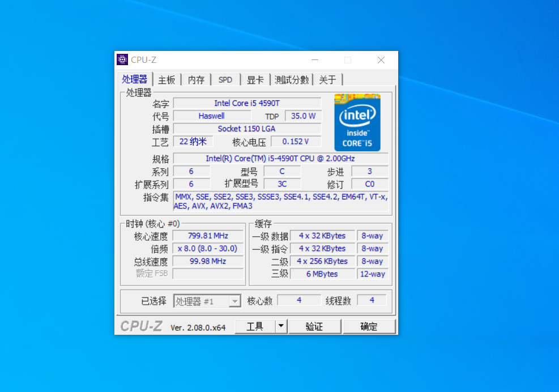
Task: Click the multiplier value 'x 8.0 (8.0 - 30.0)'
Action: tap(208, 249)
